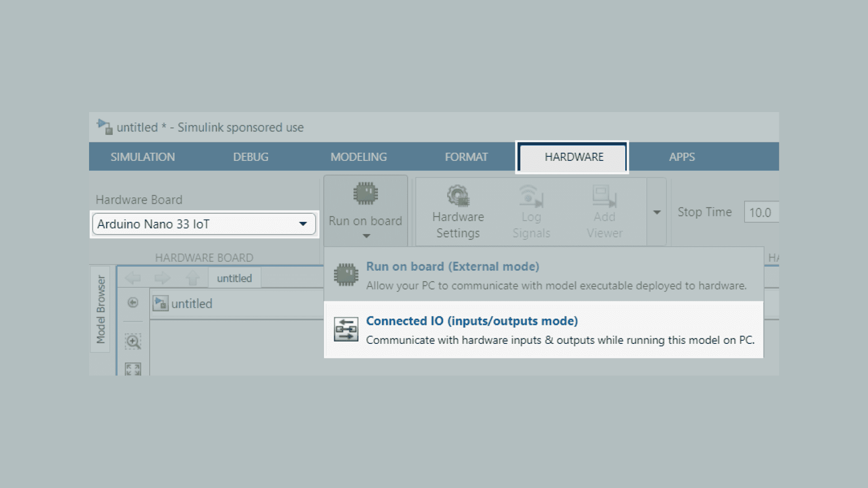
Task: Expand the Run on board dropdown arrow
Action: (366, 236)
